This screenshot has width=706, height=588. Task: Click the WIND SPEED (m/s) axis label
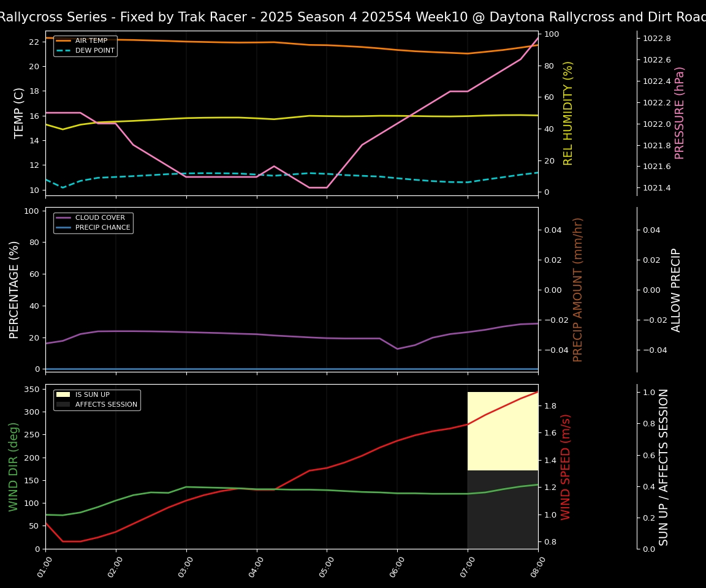click(x=566, y=467)
